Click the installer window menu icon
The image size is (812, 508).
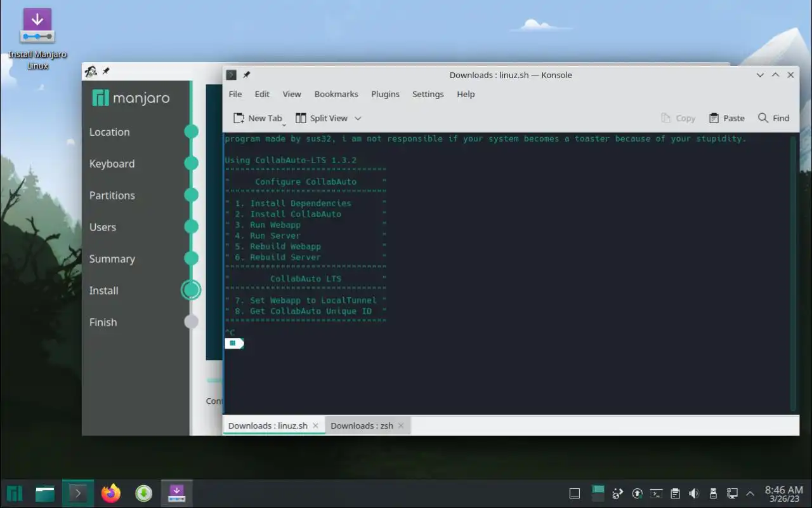pos(91,71)
